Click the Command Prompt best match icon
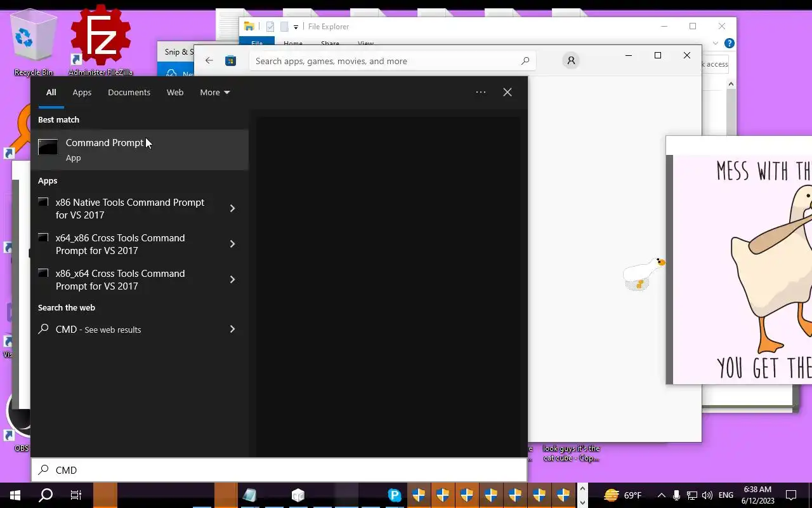The height and width of the screenshot is (508, 812). point(48,147)
